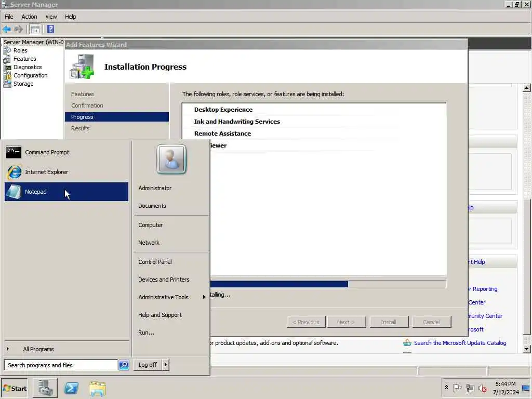Click Desktop Experience in install list
Image resolution: width=532 pixels, height=399 pixels.
click(x=223, y=110)
